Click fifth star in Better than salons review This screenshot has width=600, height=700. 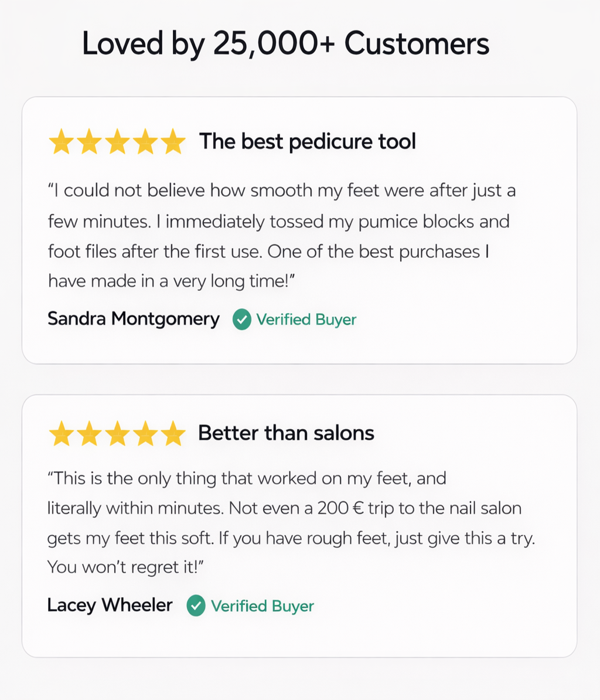click(x=173, y=434)
